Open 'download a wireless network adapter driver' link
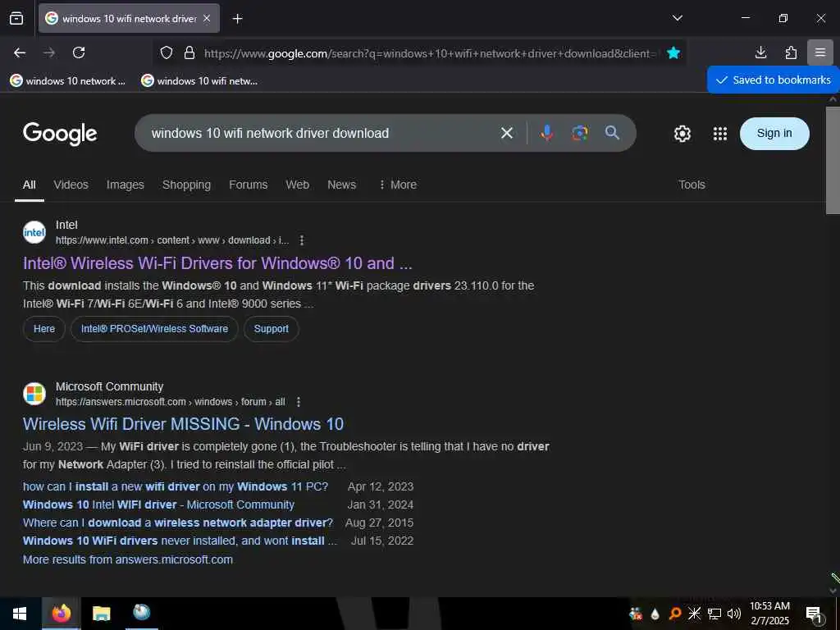This screenshot has height=630, width=840. pos(178,523)
